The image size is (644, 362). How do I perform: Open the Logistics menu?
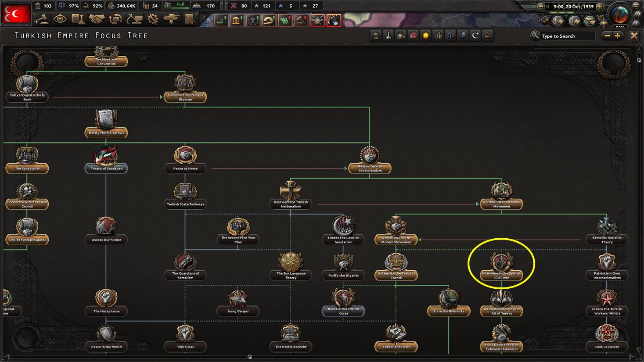click(x=190, y=19)
